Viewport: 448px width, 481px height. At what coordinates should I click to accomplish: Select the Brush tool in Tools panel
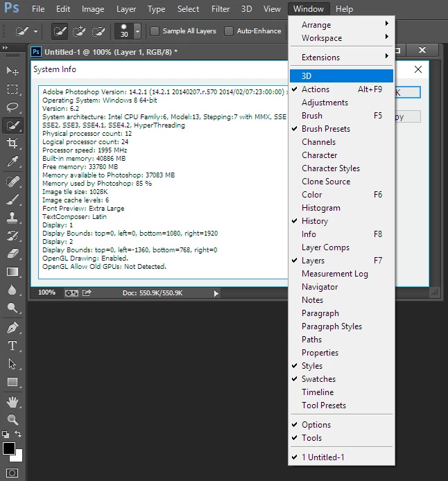(12, 200)
